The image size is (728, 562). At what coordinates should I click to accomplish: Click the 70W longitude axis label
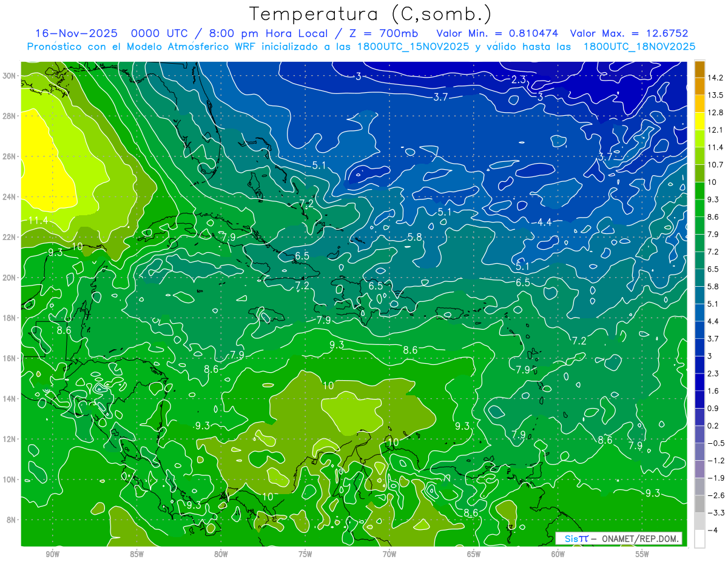[x=389, y=554]
